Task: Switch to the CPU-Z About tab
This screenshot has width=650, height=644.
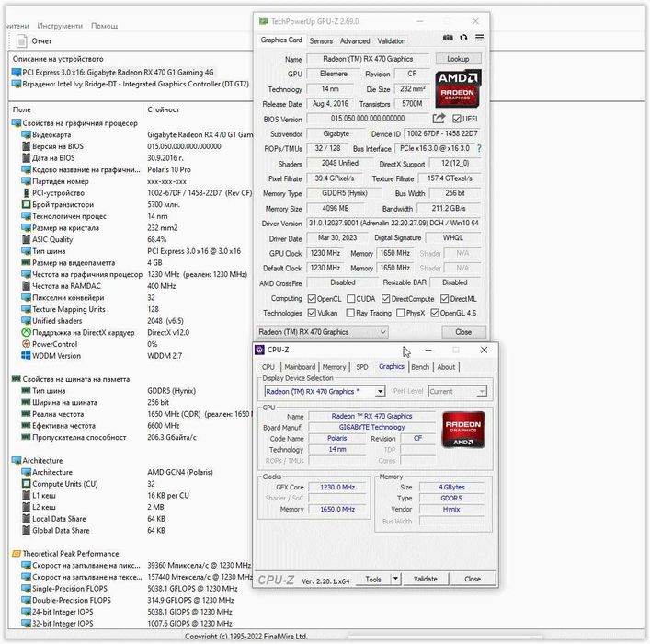Action: (x=446, y=367)
